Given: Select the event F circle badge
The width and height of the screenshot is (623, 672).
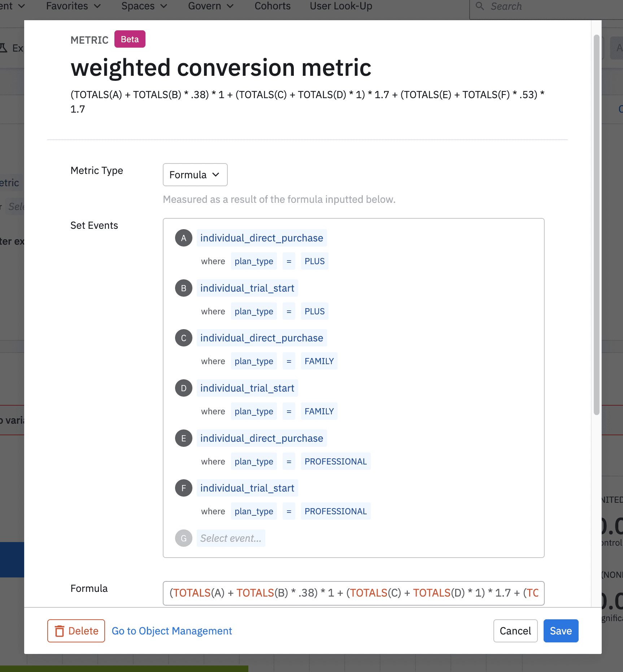Looking at the screenshot, I should (x=184, y=488).
